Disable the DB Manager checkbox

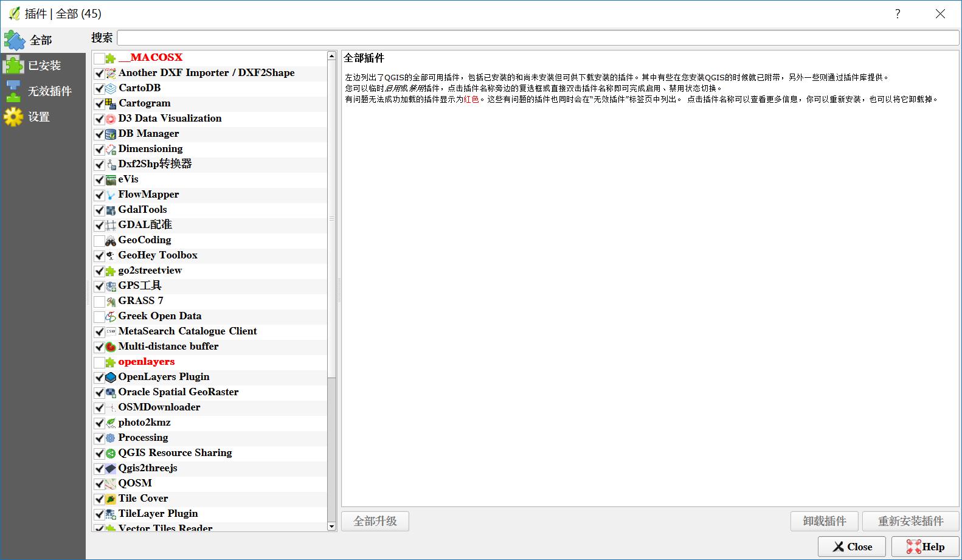99,134
